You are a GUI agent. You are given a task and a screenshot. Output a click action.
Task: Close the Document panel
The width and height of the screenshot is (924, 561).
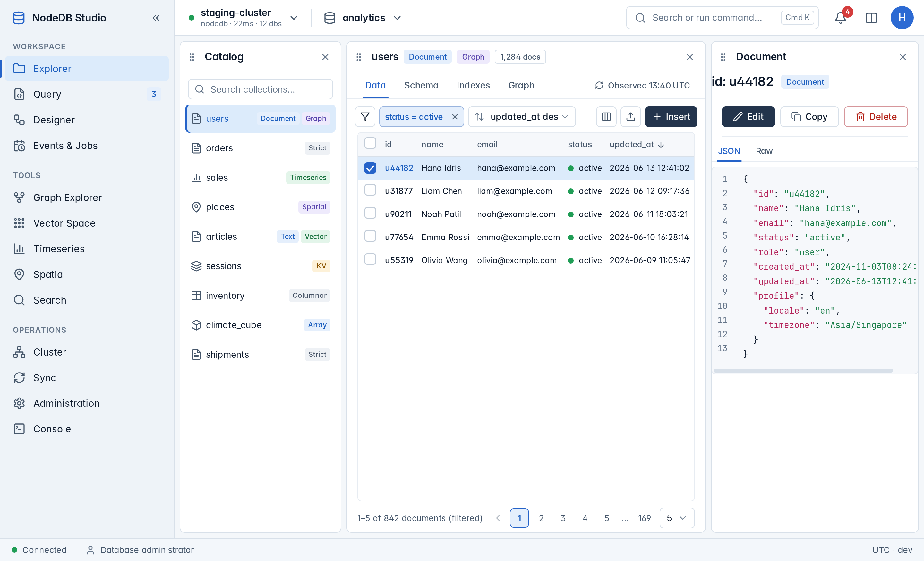click(903, 57)
